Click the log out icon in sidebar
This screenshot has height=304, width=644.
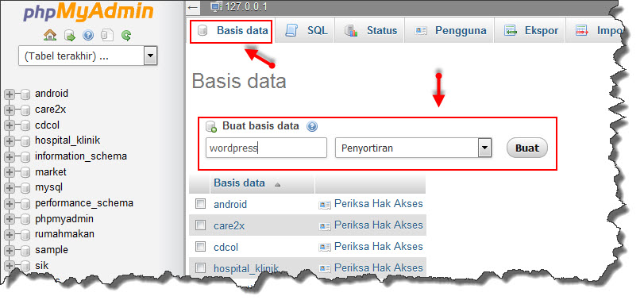70,37
